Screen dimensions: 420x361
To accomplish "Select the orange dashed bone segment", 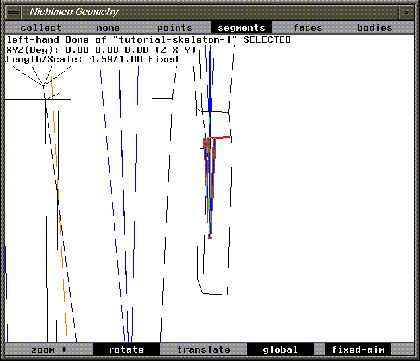I will 59,207.
